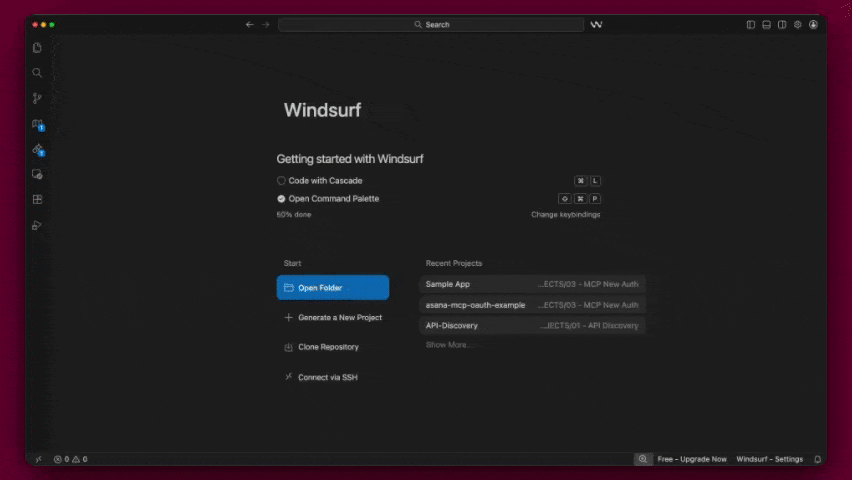852x480 pixels.
Task: Click the top command search field
Action: pyautogui.click(x=431, y=24)
